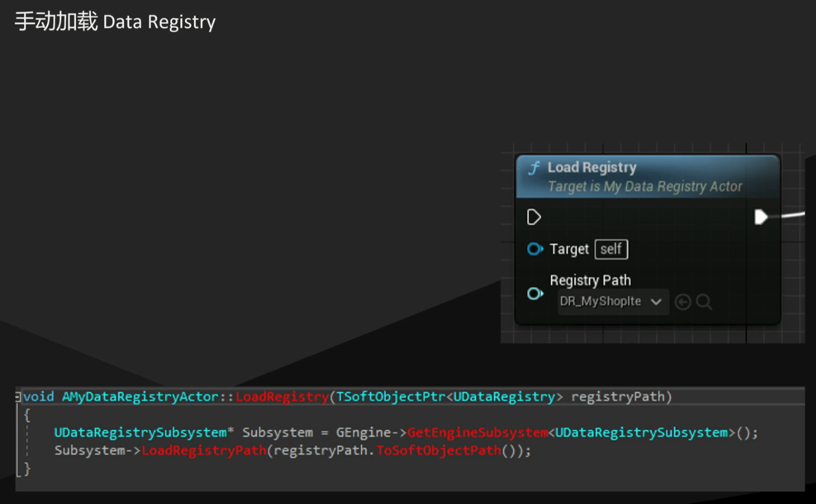Viewport: 816px width, 504px height.
Task: Click the Target input pin circle
Action: click(534, 249)
